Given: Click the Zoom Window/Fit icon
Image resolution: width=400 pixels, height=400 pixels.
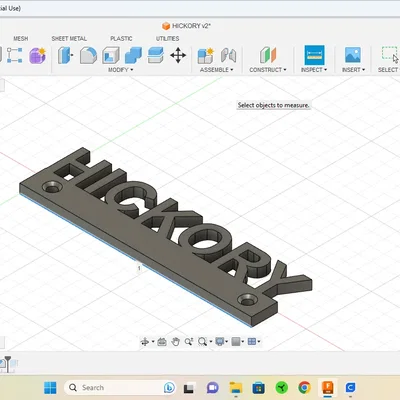Looking at the screenshot, I should (x=202, y=342).
